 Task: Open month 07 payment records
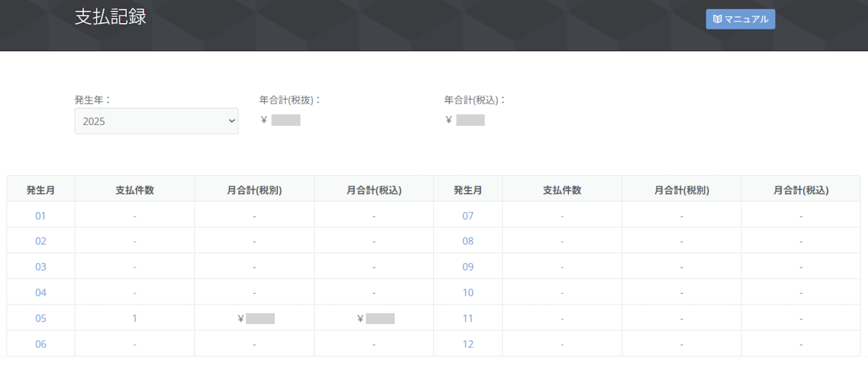(x=468, y=216)
